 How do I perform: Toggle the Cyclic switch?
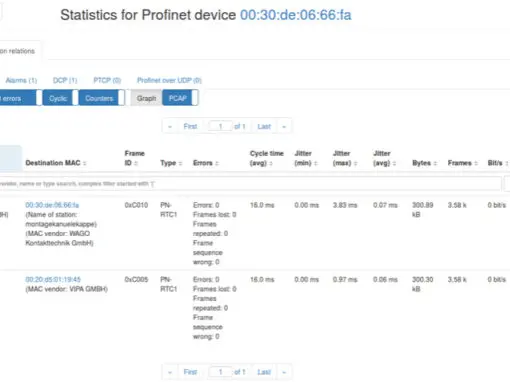point(60,98)
